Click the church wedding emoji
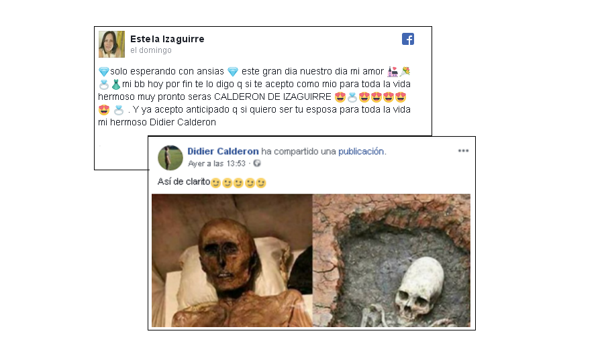The height and width of the screenshot is (364, 604). click(x=393, y=72)
